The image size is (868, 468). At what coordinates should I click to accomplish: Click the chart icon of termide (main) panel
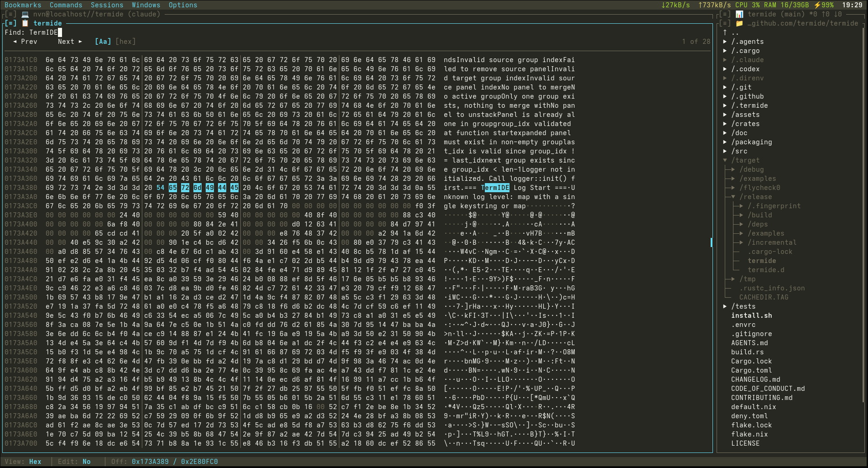pos(739,14)
